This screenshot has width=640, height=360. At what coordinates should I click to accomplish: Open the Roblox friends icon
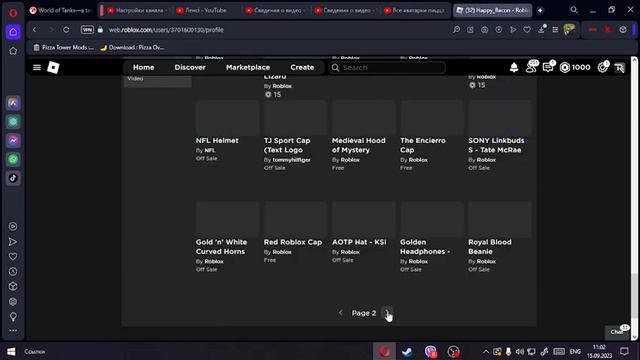pos(531,67)
